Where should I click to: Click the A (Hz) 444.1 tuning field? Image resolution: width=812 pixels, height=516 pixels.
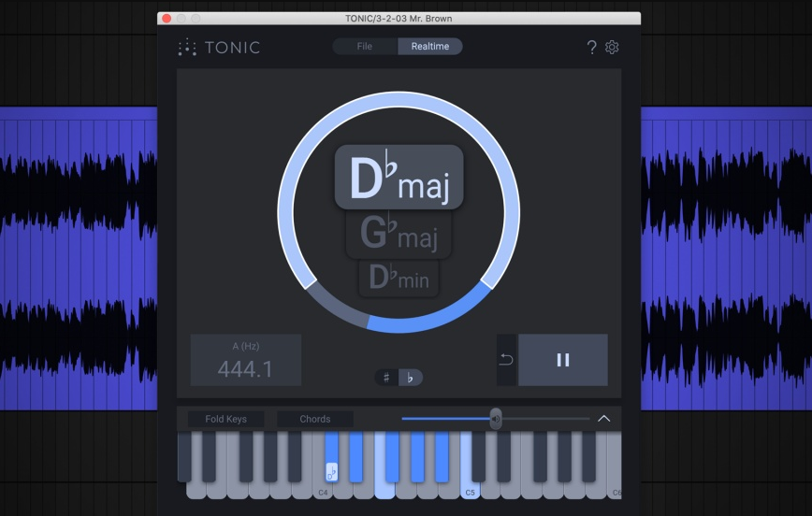point(246,360)
